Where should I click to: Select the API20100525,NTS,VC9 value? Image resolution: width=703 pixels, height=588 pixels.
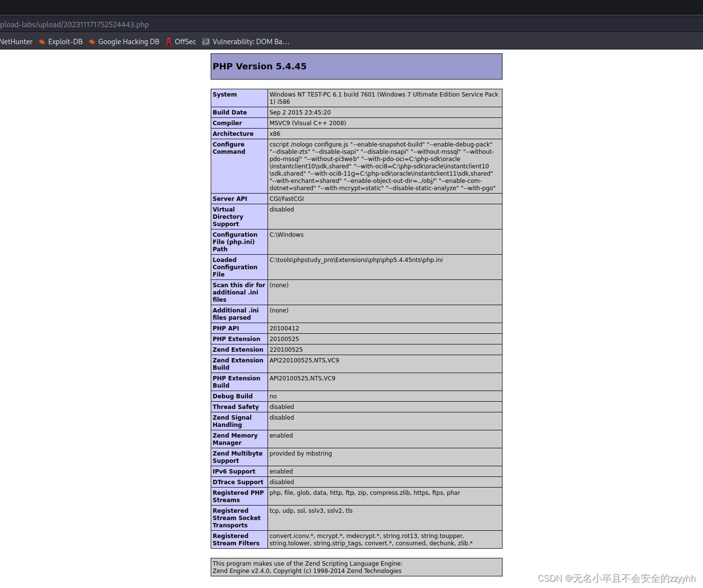(302, 378)
